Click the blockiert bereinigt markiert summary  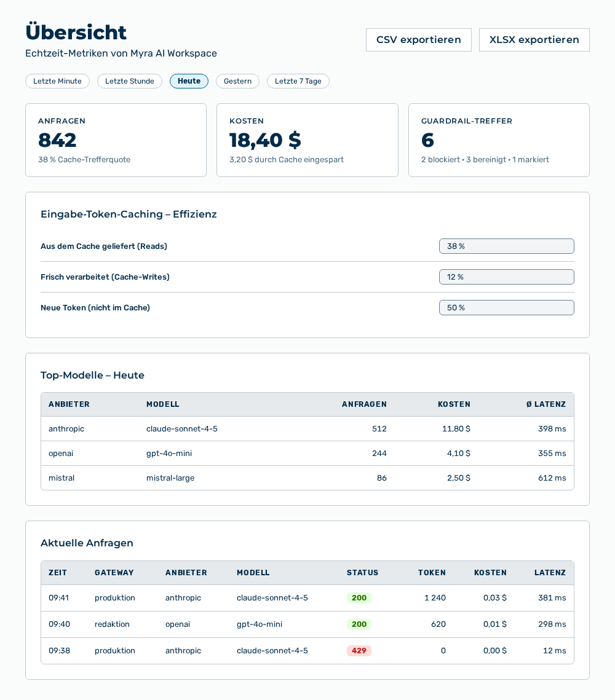coord(485,159)
